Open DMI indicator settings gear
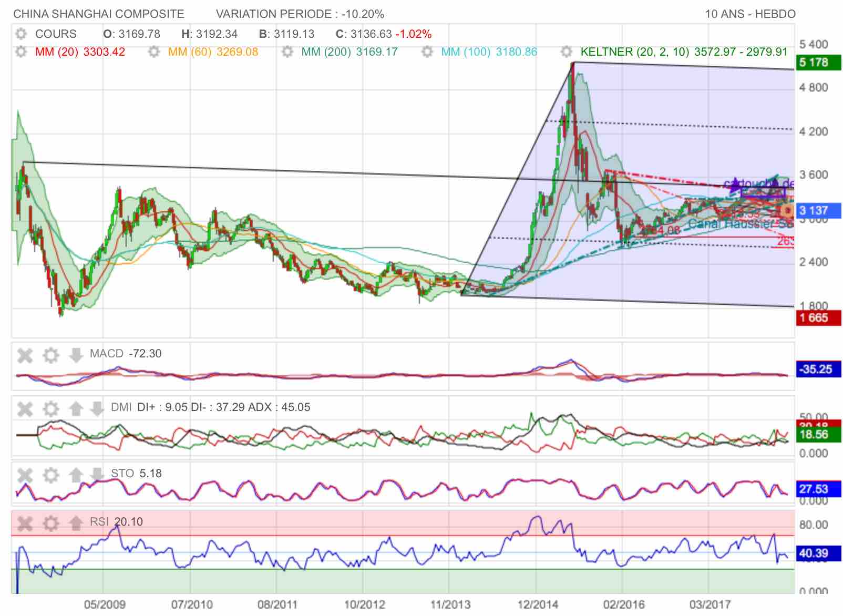 (50, 408)
